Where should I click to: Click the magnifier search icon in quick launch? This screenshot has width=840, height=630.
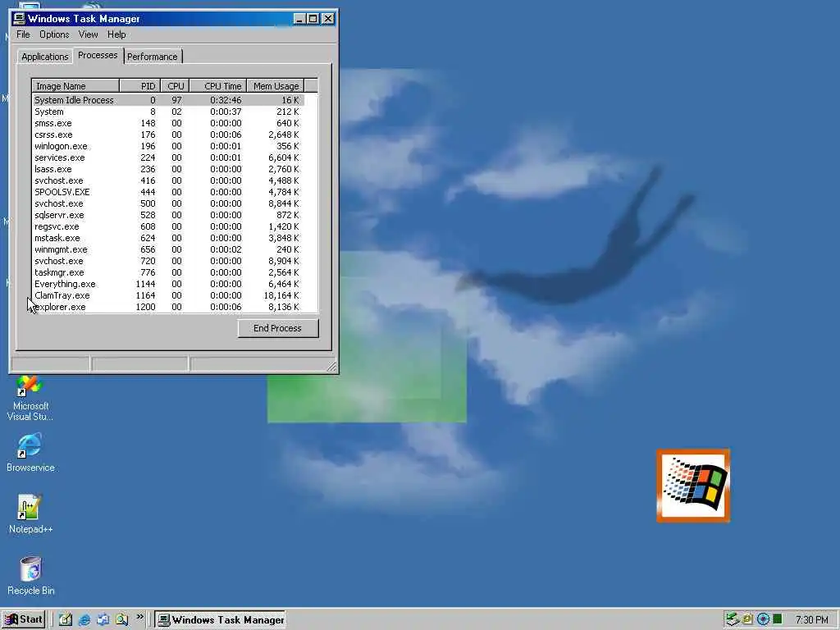point(121,619)
